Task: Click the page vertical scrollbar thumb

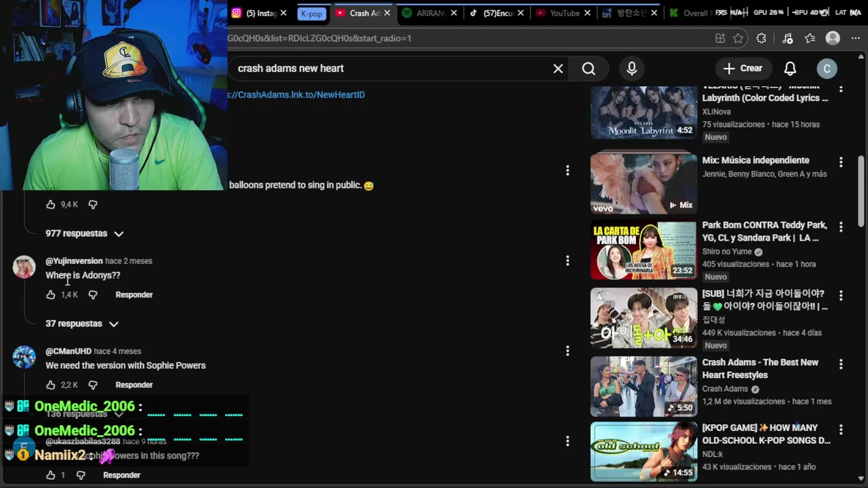Action: click(861, 190)
